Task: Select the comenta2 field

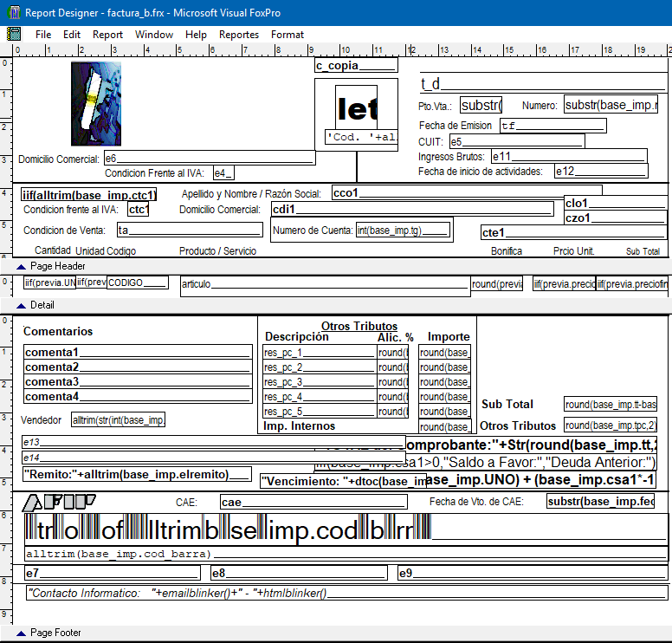Action: [x=138, y=367]
